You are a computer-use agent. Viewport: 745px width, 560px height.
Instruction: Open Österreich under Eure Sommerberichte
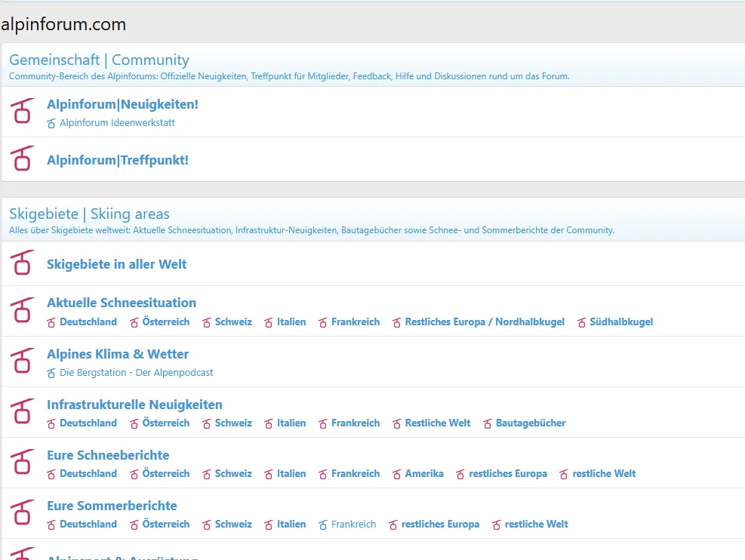point(166,525)
